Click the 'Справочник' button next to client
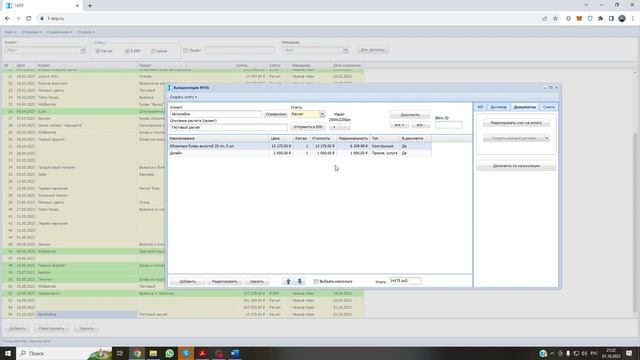Image resolution: width=640 pixels, height=360 pixels. pyautogui.click(x=276, y=114)
